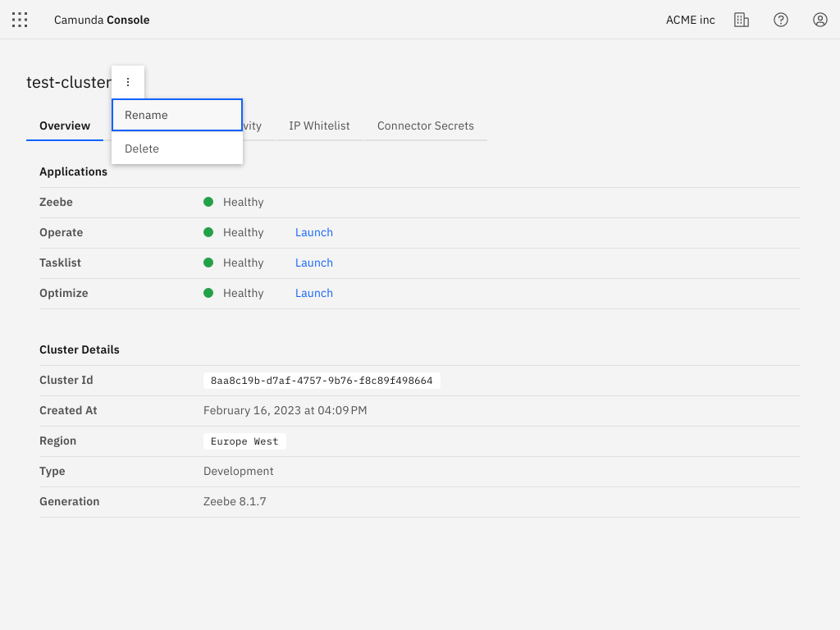840x630 pixels.
Task: Click the green status dot for Optimize
Action: click(x=208, y=293)
